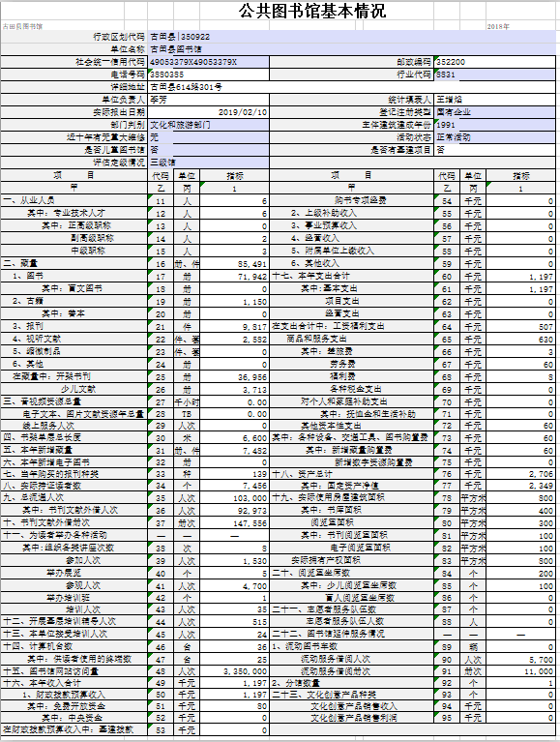Image resolution: width=560 pixels, height=742 pixels.
Task: Click the 书架单层总长度 value 6,600
Action: 235,438
